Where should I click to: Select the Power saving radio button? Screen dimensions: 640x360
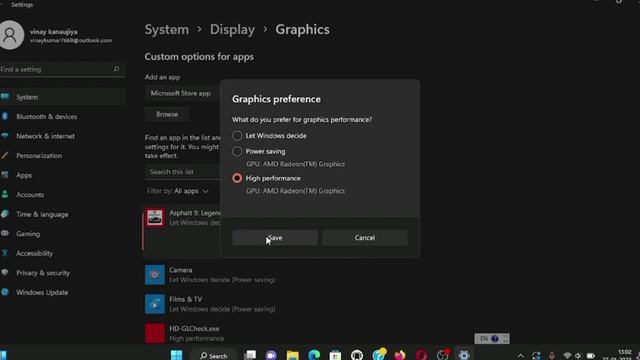click(x=237, y=151)
